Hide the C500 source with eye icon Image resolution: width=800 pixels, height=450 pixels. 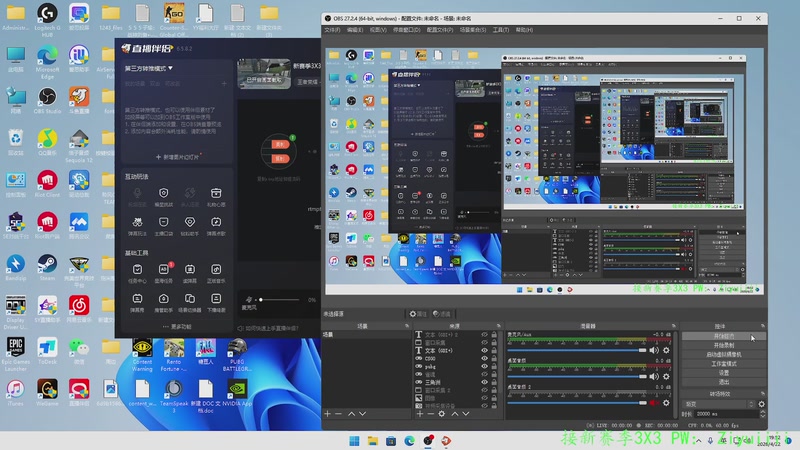coord(485,358)
